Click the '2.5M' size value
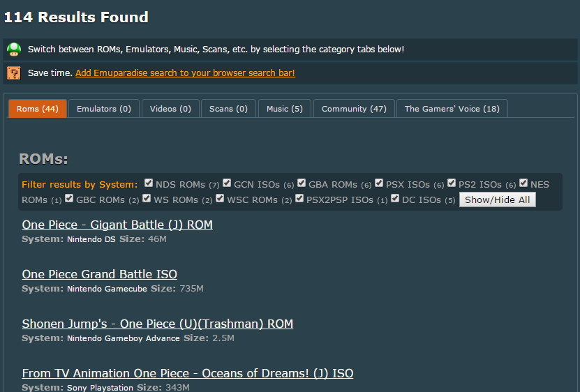 (223, 338)
